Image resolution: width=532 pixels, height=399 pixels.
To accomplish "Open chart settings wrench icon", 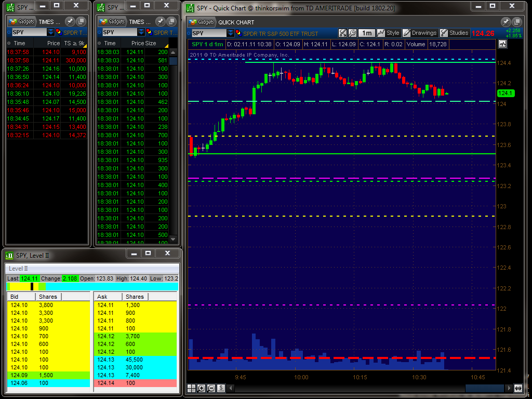I will [x=352, y=33].
